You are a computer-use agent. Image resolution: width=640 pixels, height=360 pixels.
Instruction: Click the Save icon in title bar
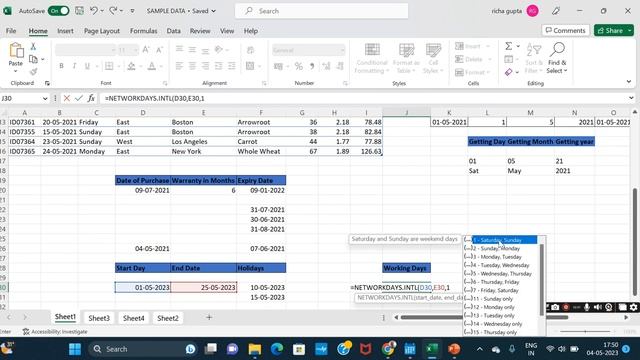point(80,11)
